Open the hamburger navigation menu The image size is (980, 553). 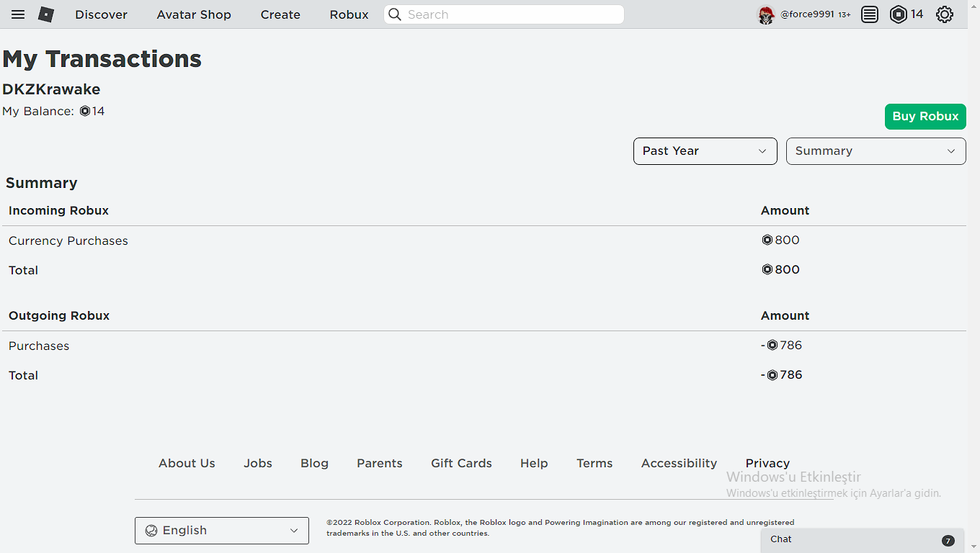tap(18, 14)
